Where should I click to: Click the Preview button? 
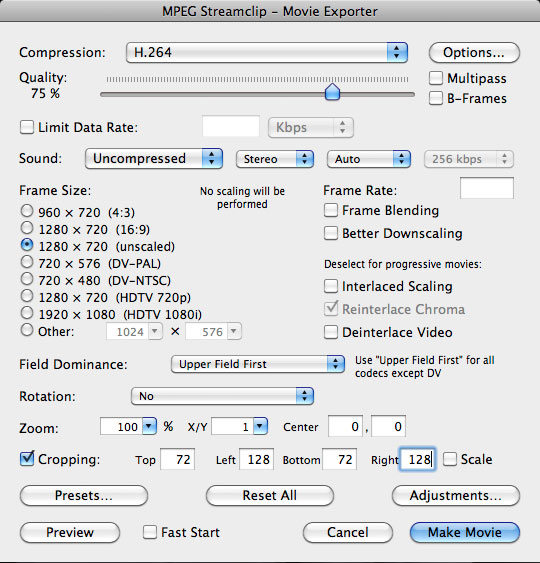point(70,532)
